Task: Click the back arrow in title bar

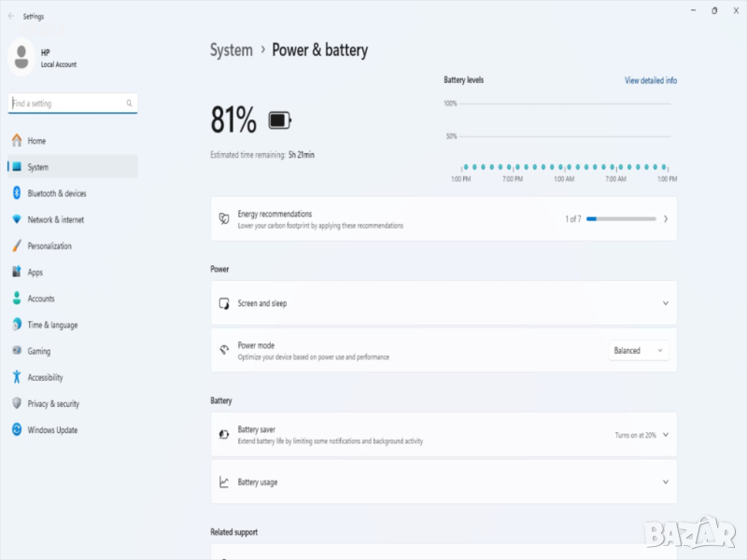Action: pos(11,16)
